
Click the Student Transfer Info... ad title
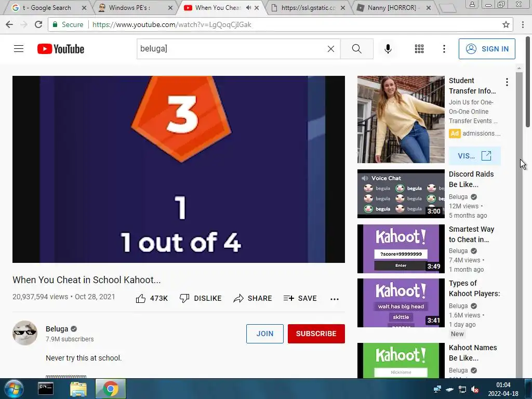click(472, 86)
